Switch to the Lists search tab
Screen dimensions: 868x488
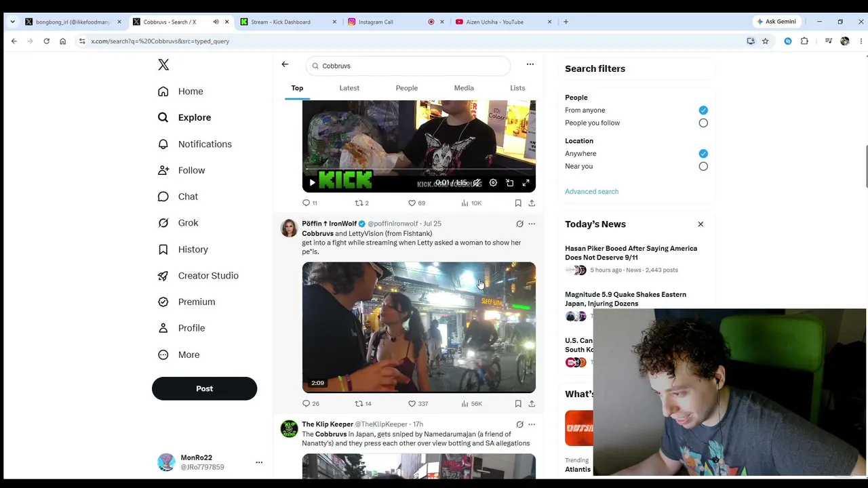[x=517, y=88]
